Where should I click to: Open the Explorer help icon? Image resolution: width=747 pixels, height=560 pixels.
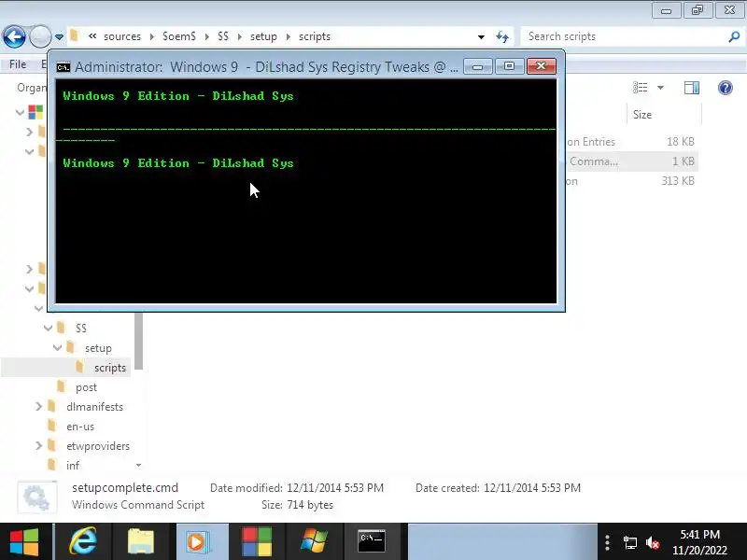[x=726, y=88]
